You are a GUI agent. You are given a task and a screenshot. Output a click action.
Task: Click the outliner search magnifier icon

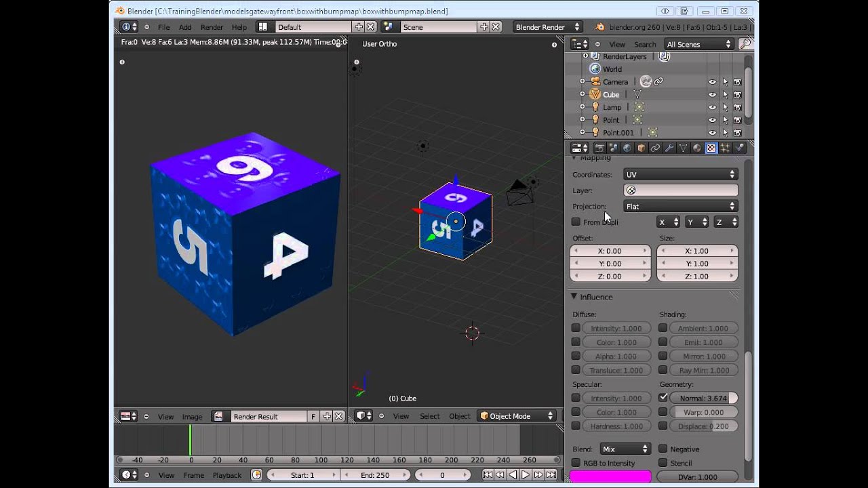pos(745,44)
